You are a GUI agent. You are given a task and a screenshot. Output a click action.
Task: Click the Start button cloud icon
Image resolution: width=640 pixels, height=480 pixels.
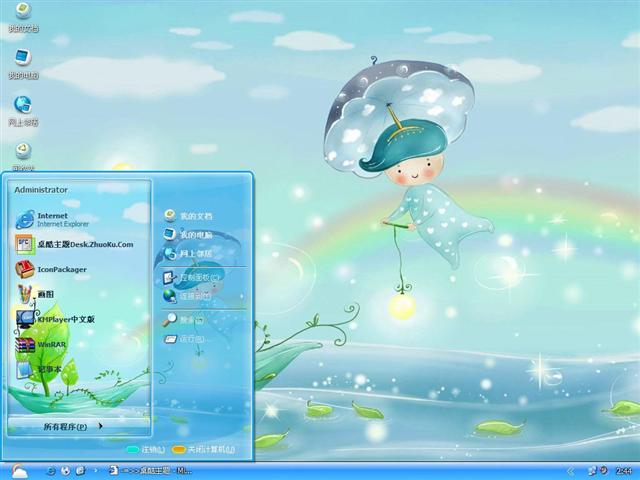[x=19, y=471]
